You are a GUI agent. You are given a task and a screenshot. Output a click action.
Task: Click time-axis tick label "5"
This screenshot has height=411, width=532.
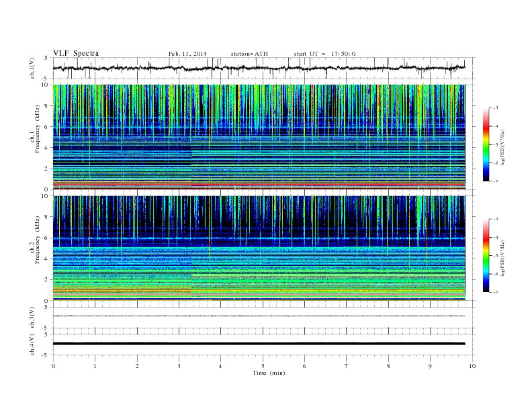[263, 366]
